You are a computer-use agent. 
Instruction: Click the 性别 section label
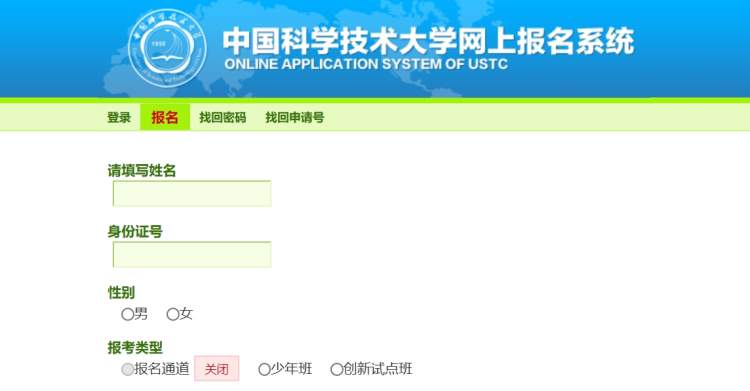[121, 292]
